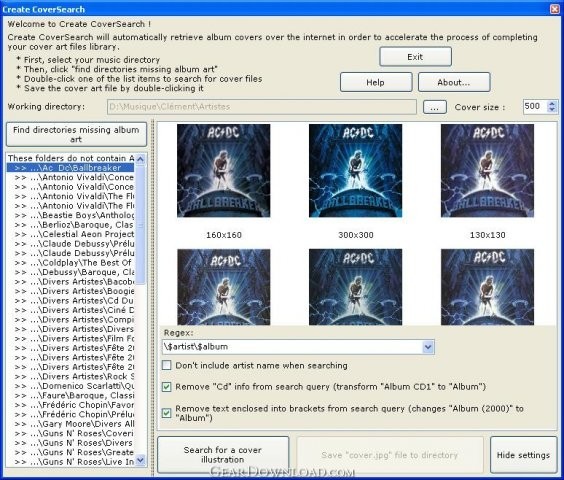Select the ...\Domenico Scarlatti row
564x480 pixels.
[x=71, y=386]
